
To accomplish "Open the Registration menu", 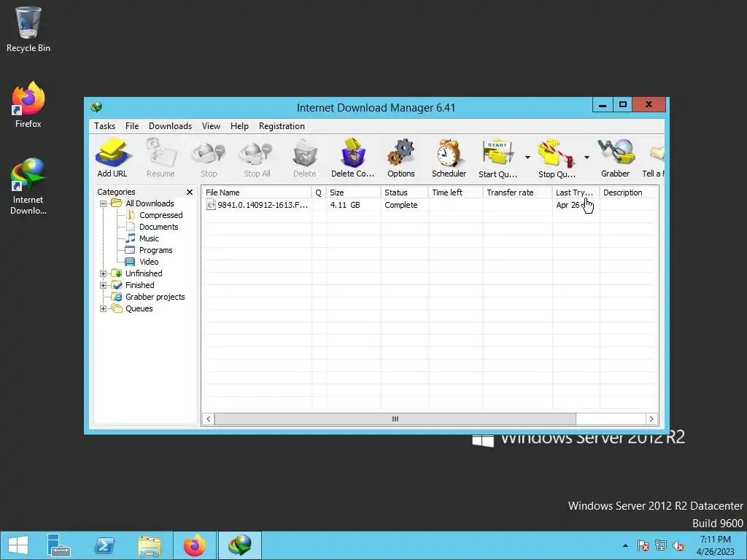I will tap(282, 126).
